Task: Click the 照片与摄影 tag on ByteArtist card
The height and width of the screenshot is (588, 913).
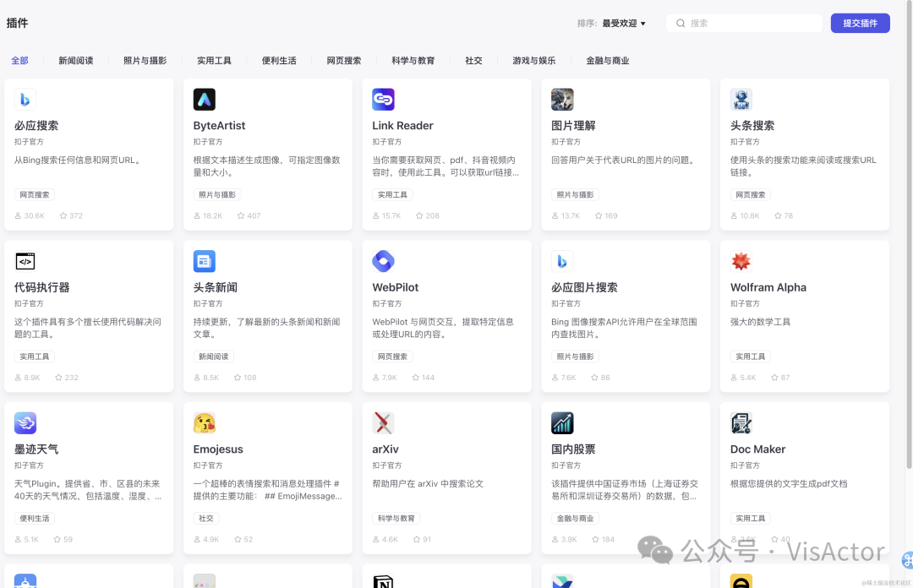Action: click(x=217, y=194)
